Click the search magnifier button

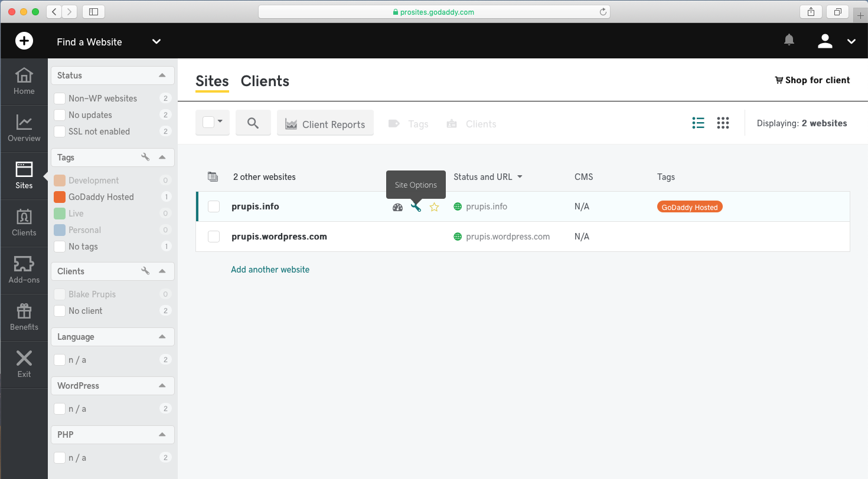pyautogui.click(x=253, y=123)
